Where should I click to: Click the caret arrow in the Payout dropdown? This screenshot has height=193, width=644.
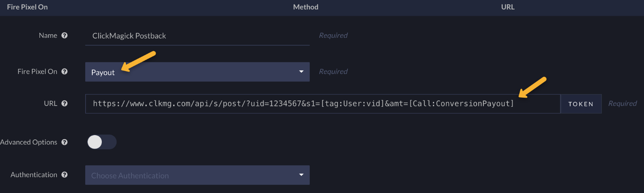[x=301, y=72]
